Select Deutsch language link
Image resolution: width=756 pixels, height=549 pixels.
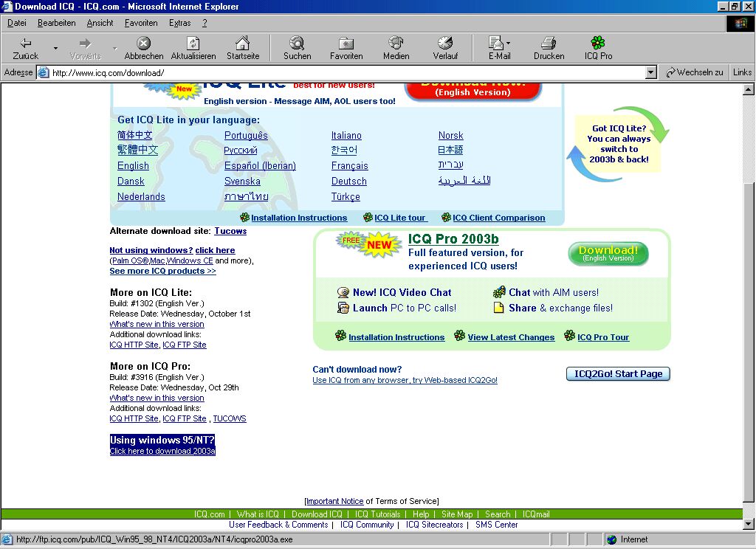tap(349, 182)
